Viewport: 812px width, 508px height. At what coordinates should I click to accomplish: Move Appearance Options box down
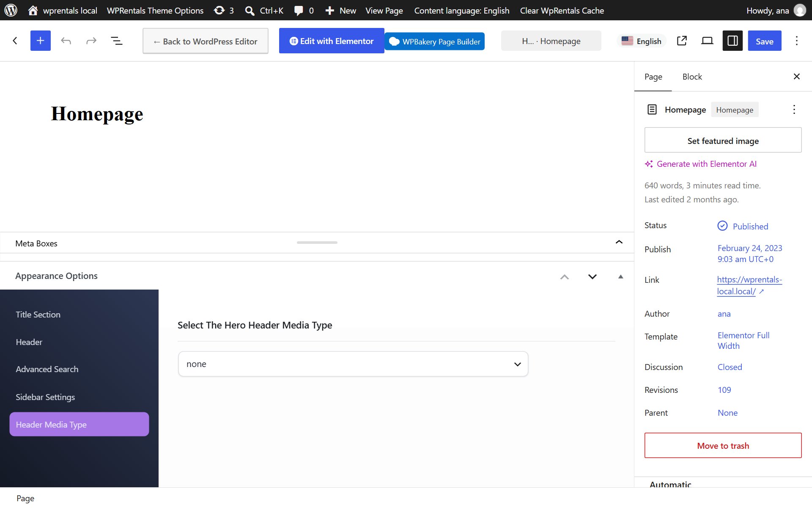pos(593,277)
